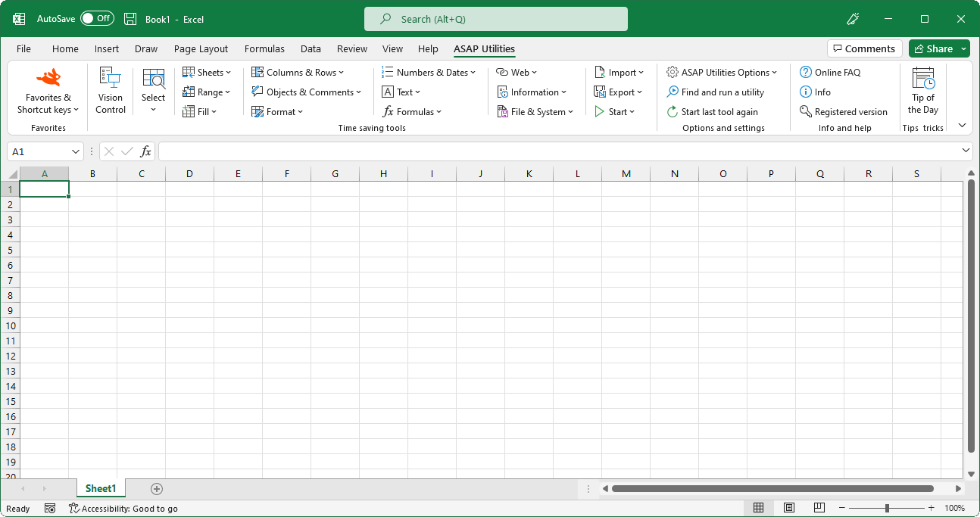Select the Tip of the Day icon

pyautogui.click(x=923, y=91)
